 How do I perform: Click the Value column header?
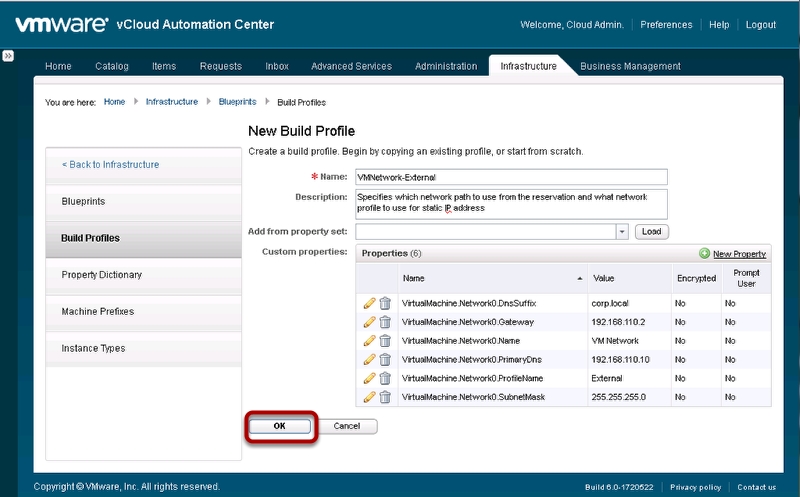(x=629, y=279)
